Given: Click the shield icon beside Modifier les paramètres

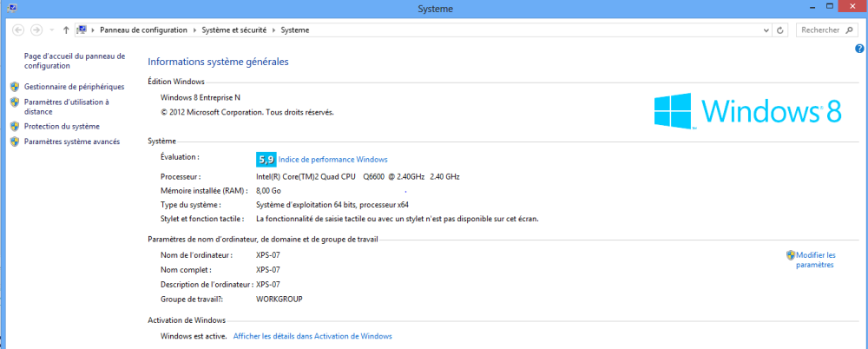Looking at the screenshot, I should (x=791, y=255).
